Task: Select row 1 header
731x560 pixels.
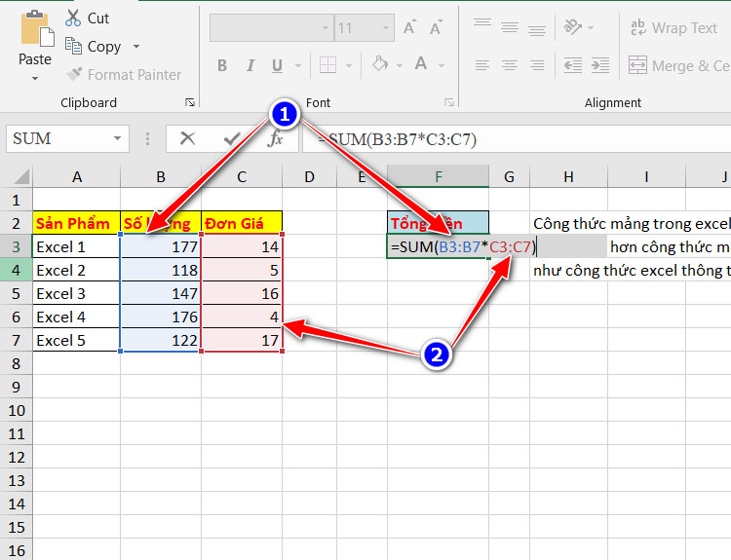Action: (x=17, y=200)
